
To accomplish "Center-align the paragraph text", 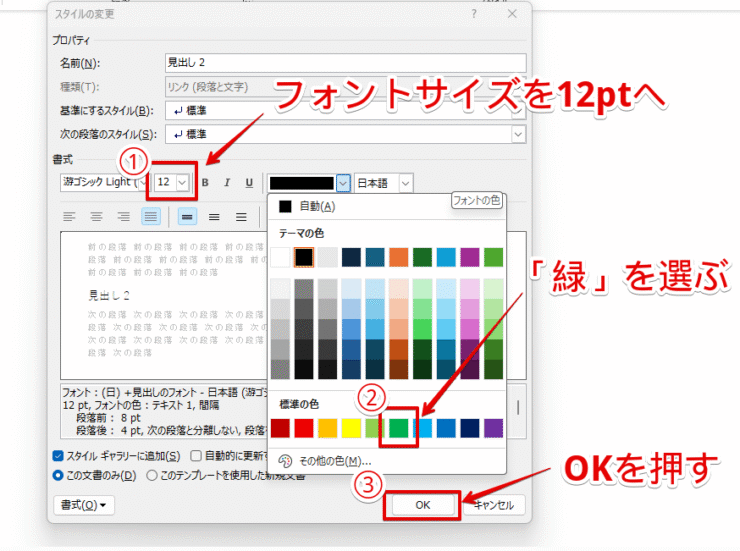I will coord(97,216).
